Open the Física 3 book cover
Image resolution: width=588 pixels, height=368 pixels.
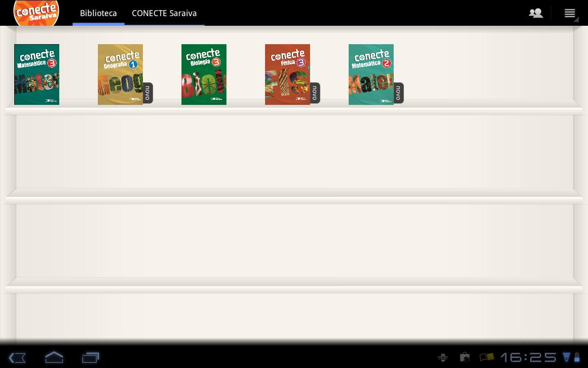coord(288,75)
